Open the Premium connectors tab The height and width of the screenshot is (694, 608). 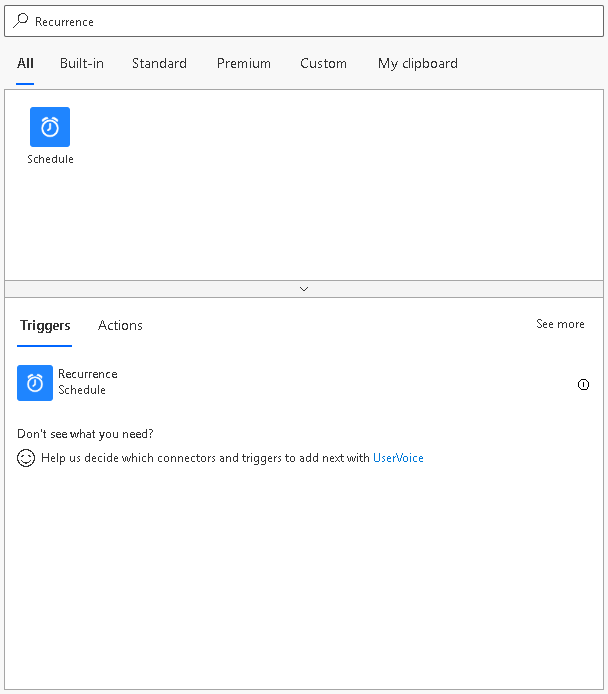(244, 63)
